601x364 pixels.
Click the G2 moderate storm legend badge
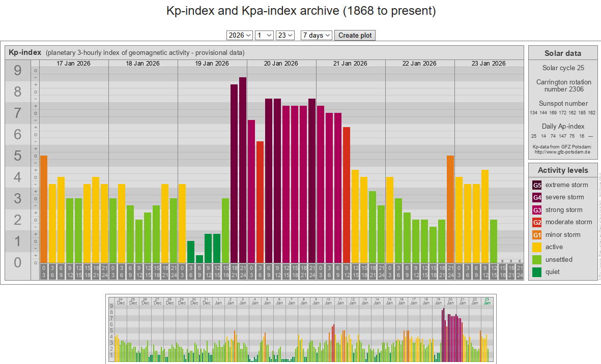(x=537, y=222)
